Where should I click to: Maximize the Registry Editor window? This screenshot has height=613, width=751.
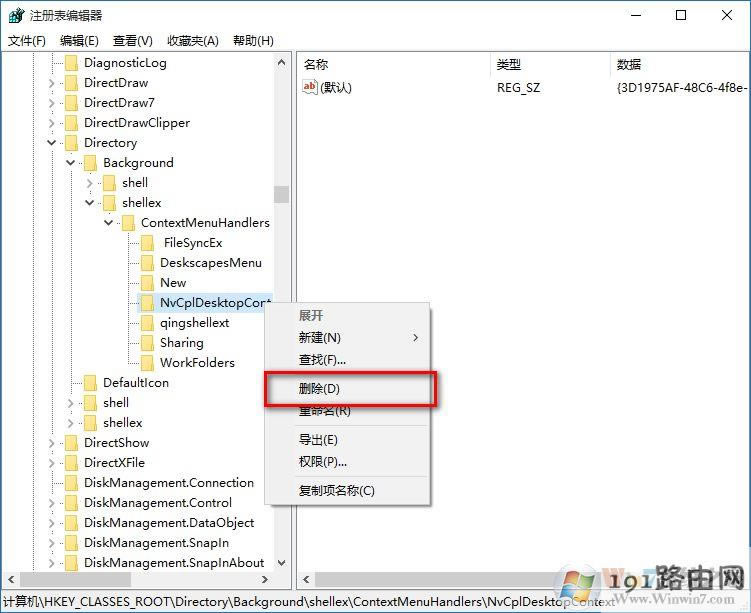681,15
